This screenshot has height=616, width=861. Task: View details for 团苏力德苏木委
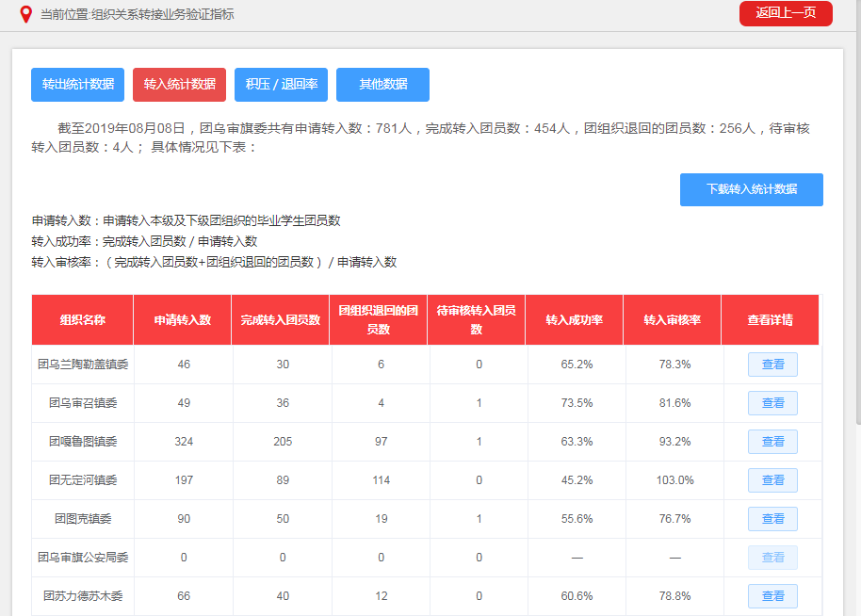pyautogui.click(x=772, y=596)
